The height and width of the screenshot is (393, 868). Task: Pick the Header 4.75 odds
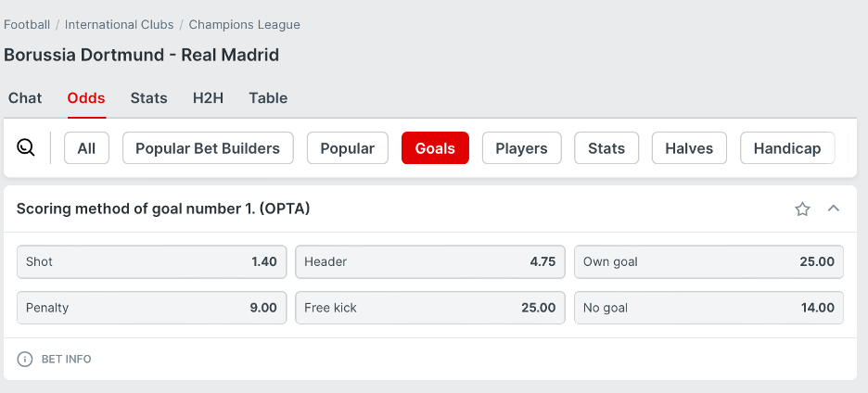430,261
